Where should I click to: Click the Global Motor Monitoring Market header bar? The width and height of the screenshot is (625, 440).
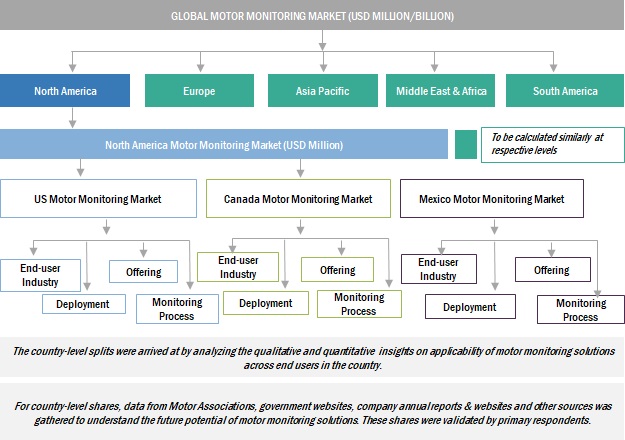point(312,16)
